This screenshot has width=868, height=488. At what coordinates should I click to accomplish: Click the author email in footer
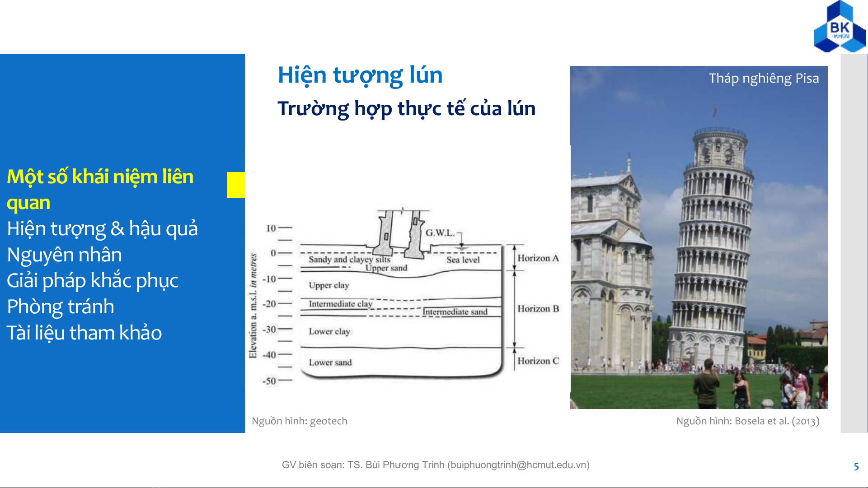coord(518,465)
